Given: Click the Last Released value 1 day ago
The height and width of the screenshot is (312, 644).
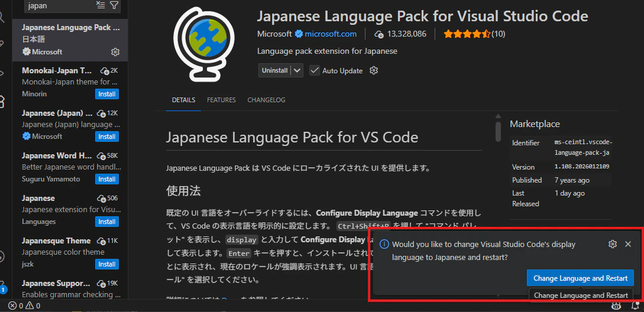Looking at the screenshot, I should pos(569,193).
